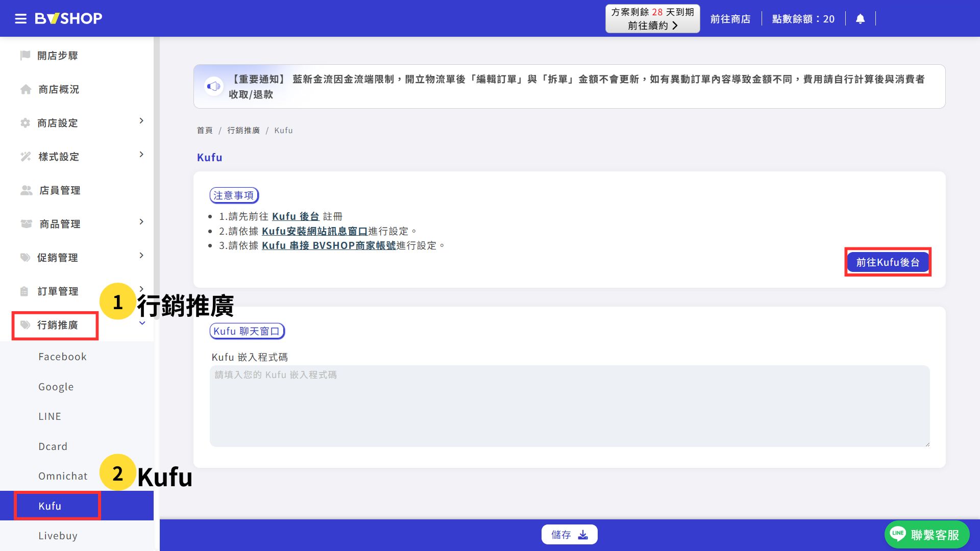
Task: Click the tag icon beside 行銷推廣
Action: pos(25,325)
